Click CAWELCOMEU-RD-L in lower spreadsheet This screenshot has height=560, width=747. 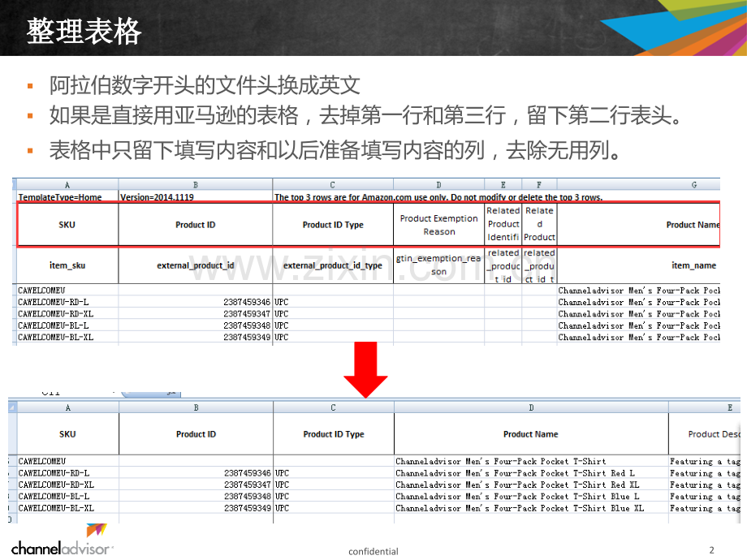point(67,473)
